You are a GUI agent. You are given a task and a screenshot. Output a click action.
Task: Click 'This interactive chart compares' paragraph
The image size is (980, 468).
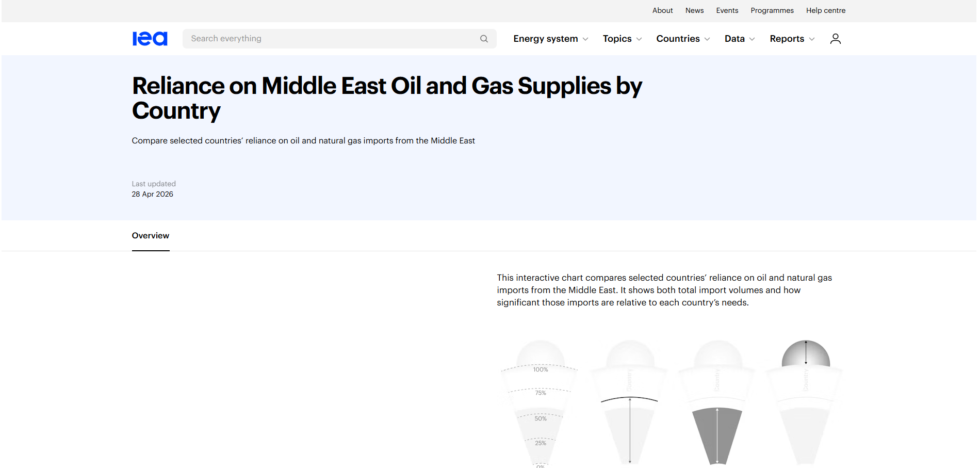point(664,290)
